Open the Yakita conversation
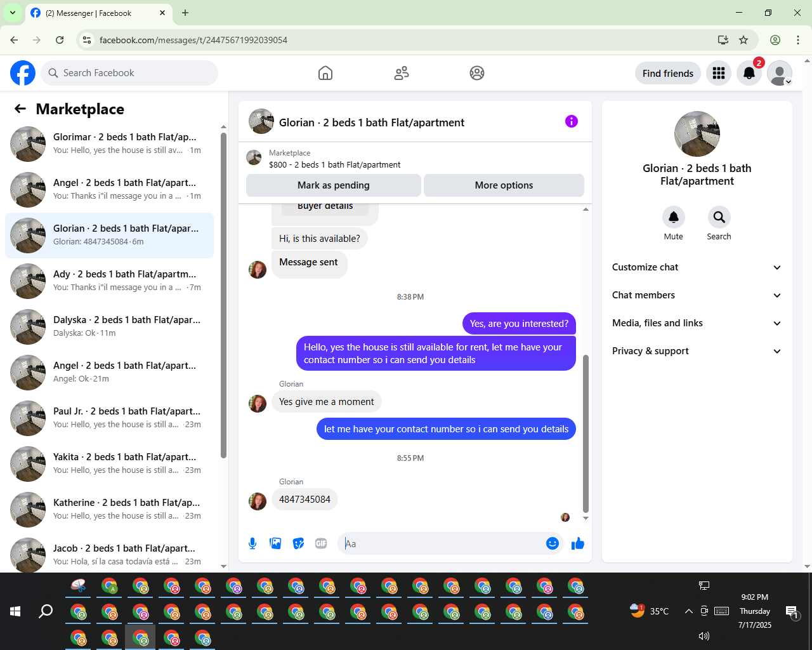 pos(109,464)
